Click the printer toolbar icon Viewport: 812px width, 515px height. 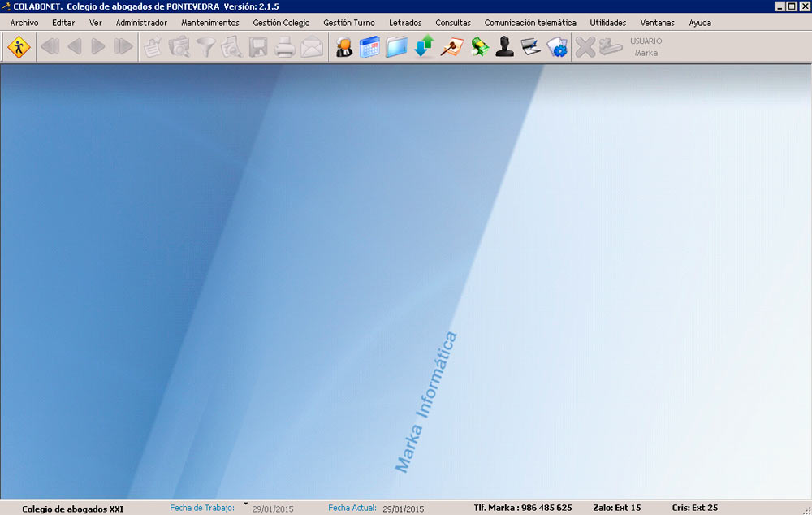pyautogui.click(x=284, y=48)
